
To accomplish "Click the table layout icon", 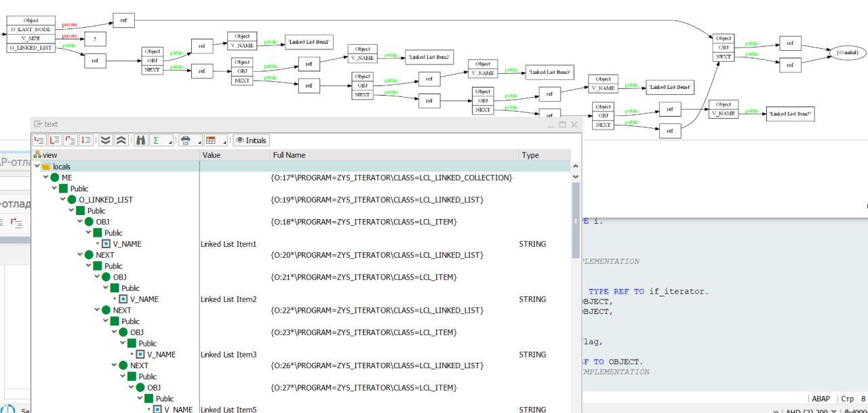I will 211,140.
